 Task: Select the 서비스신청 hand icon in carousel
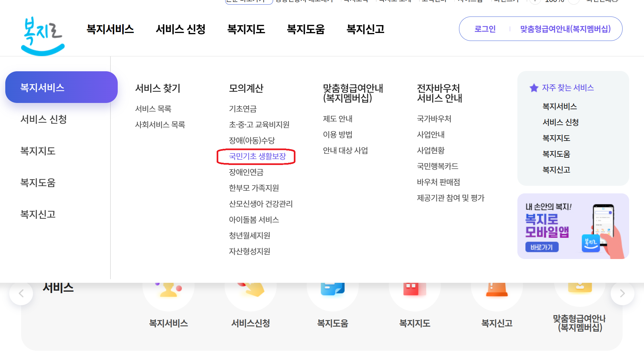(250, 290)
